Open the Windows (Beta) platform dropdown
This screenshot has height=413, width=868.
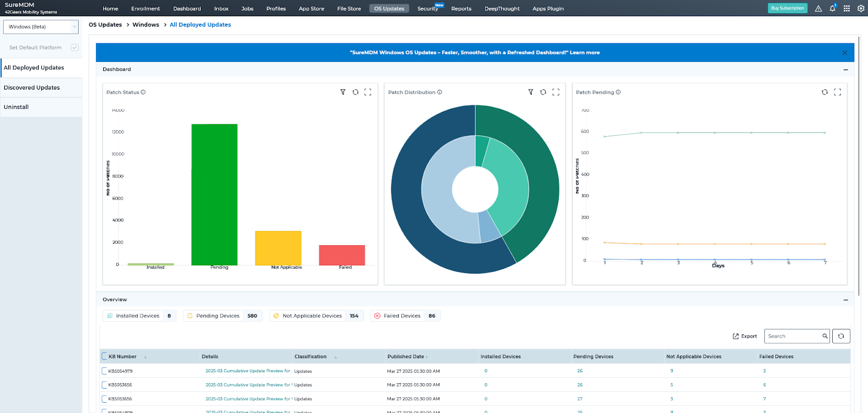(x=41, y=27)
